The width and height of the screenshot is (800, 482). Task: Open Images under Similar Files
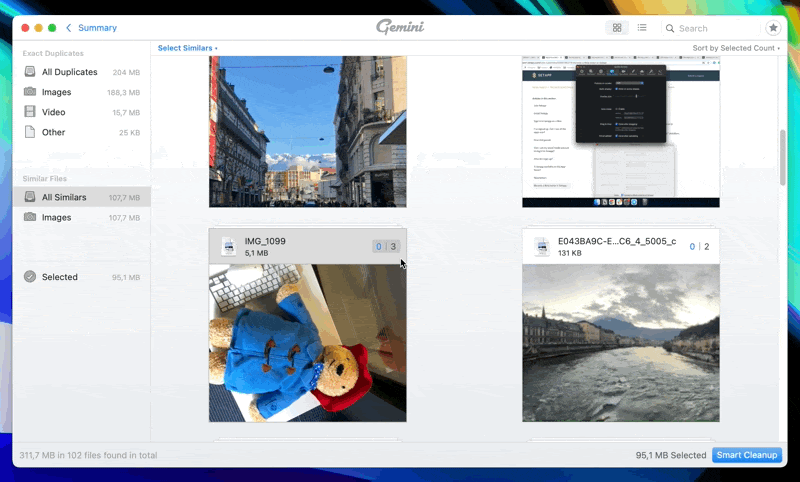point(82,217)
